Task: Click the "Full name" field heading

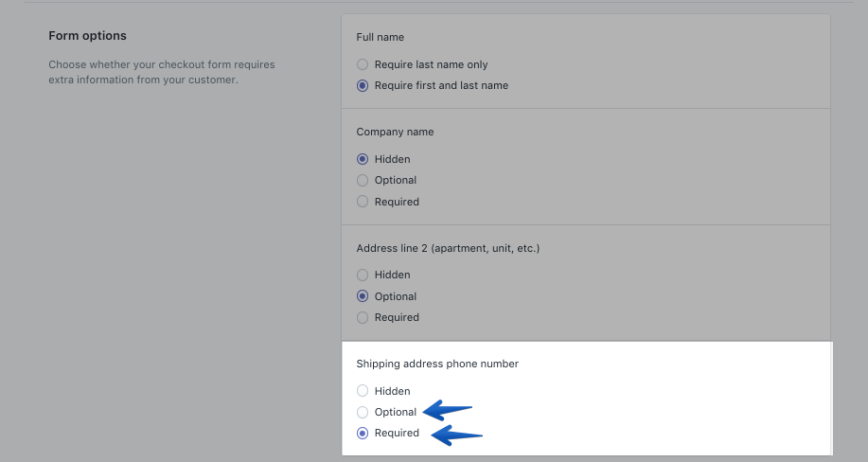Action: pos(381,37)
